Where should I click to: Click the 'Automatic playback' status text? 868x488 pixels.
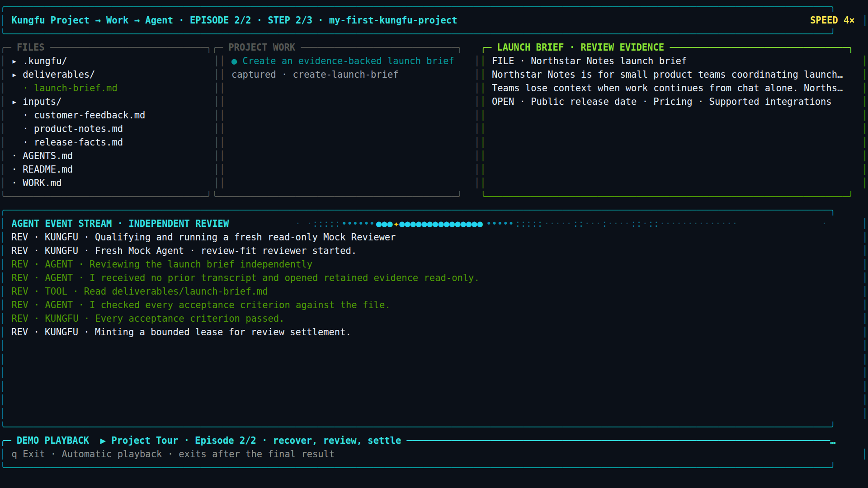coord(112,454)
